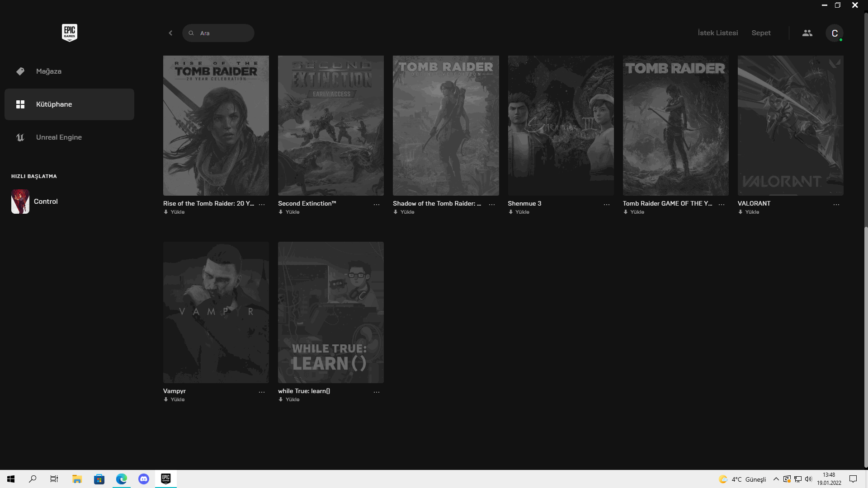Open the Sepet cart
Screen dimensions: 868x488
click(x=761, y=33)
